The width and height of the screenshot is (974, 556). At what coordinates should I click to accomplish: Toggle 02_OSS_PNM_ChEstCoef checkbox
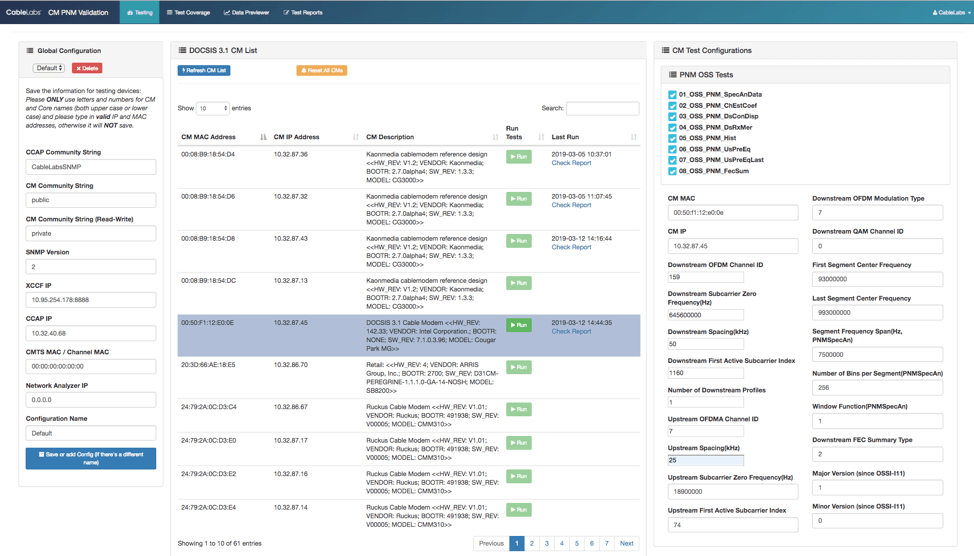click(x=672, y=106)
